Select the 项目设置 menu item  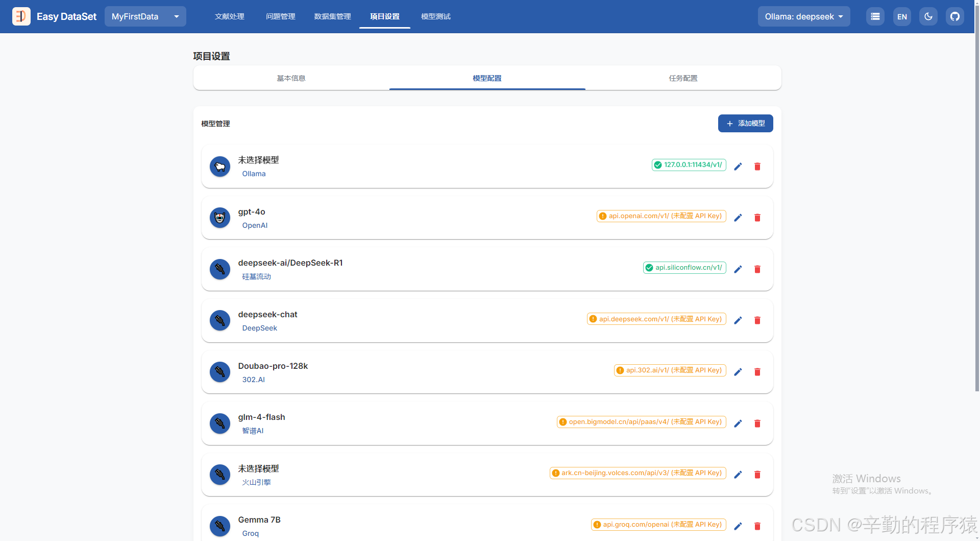pyautogui.click(x=385, y=16)
